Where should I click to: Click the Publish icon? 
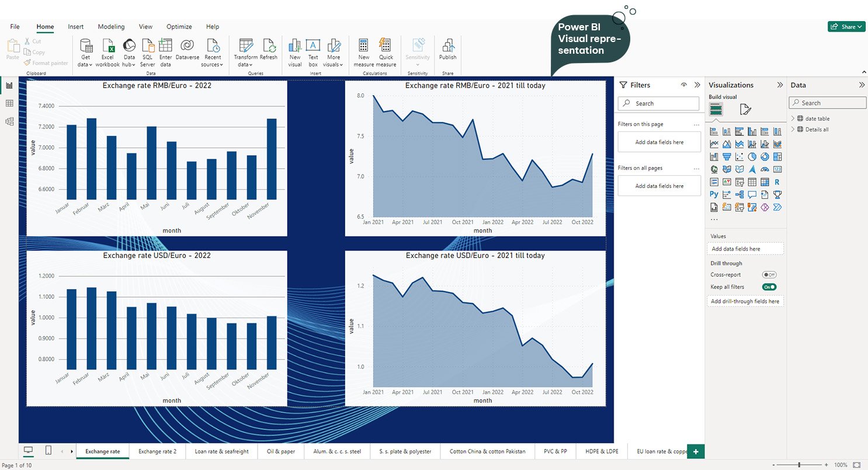click(448, 47)
